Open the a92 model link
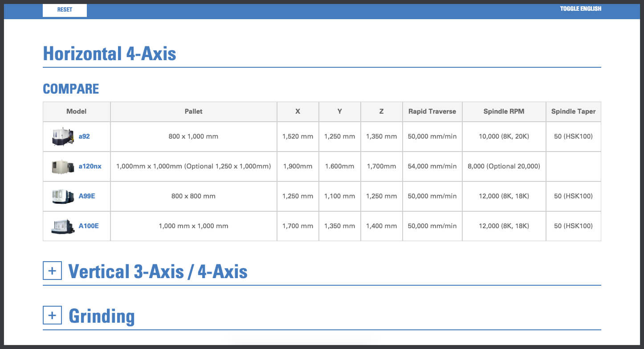The width and height of the screenshot is (644, 349). point(84,136)
